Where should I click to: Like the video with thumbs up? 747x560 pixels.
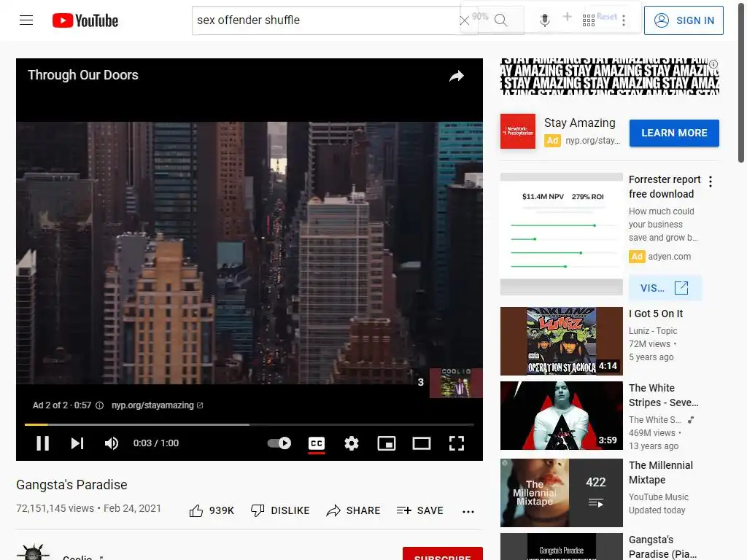click(212, 510)
